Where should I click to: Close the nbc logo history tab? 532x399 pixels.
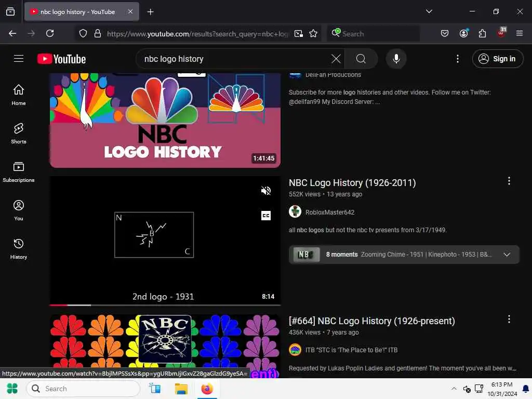130,11
